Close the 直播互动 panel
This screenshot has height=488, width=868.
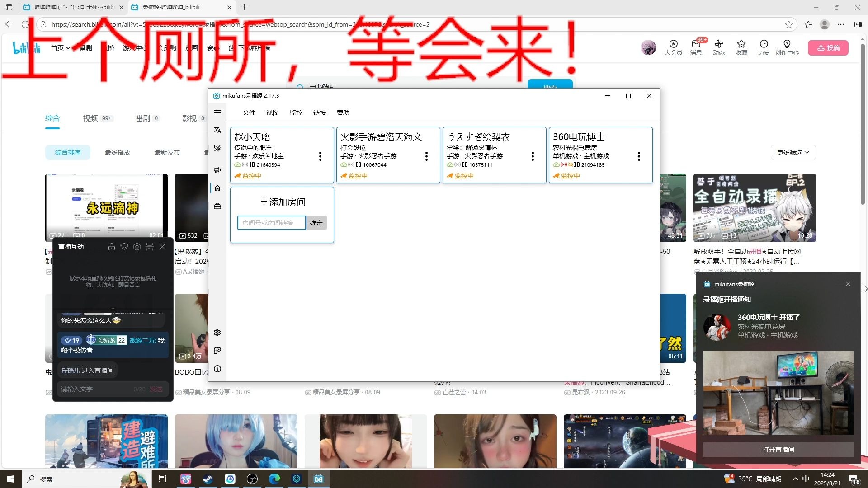click(x=162, y=247)
